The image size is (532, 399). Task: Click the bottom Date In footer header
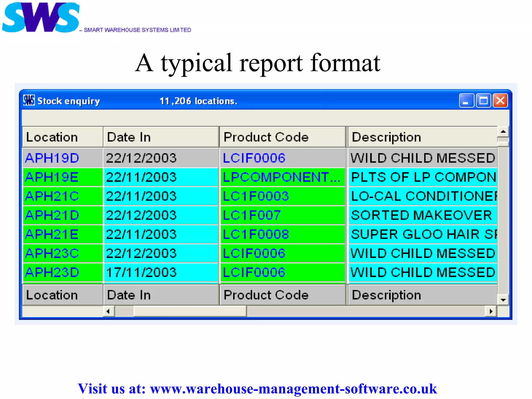tap(161, 295)
